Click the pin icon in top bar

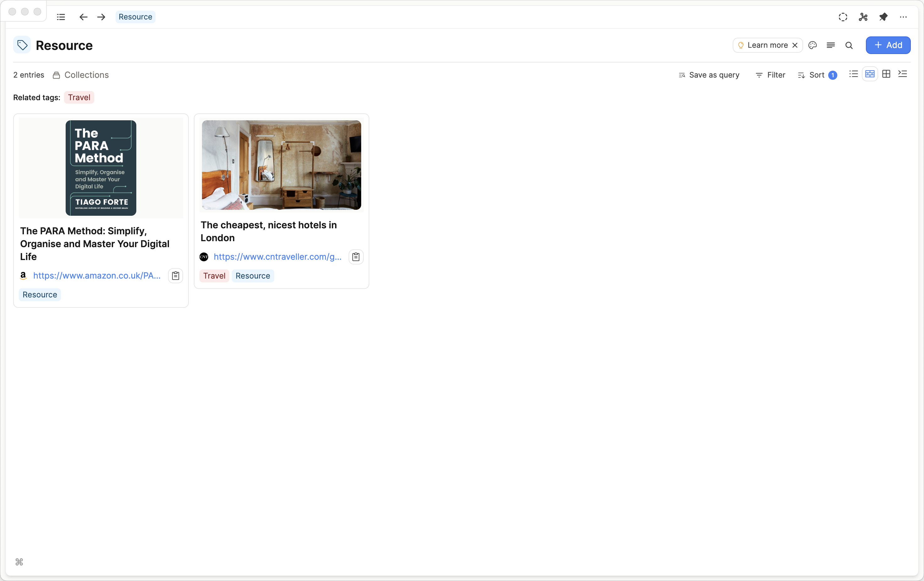(x=883, y=17)
